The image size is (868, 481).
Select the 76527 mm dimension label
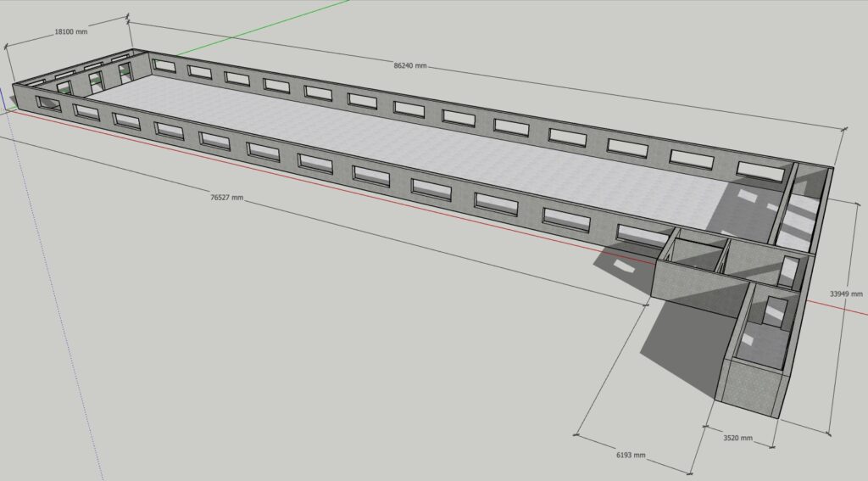pyautogui.click(x=226, y=197)
